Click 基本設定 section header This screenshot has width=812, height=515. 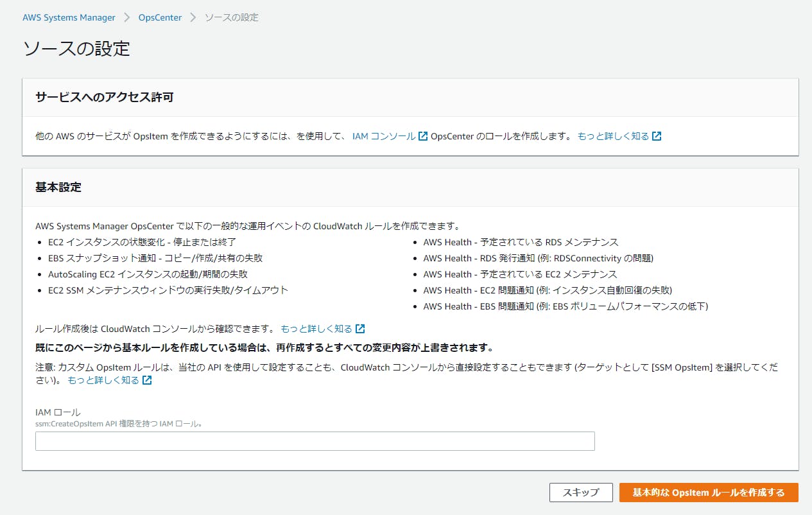58,188
